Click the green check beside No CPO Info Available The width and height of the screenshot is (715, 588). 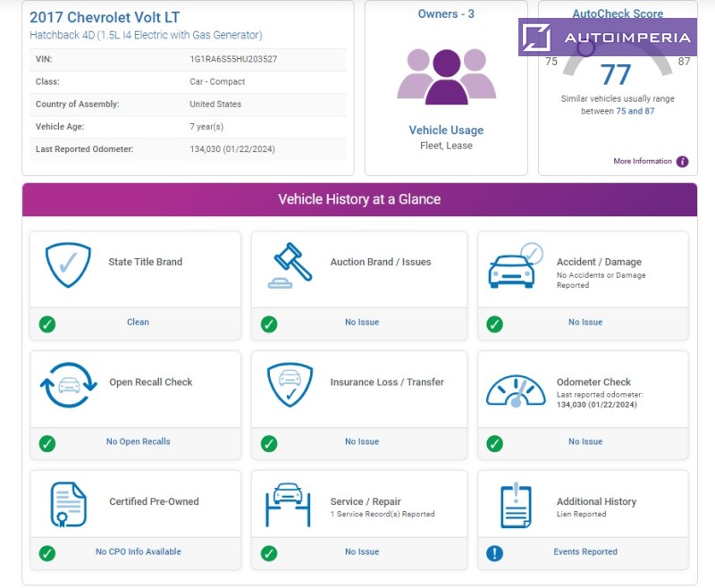(47, 553)
